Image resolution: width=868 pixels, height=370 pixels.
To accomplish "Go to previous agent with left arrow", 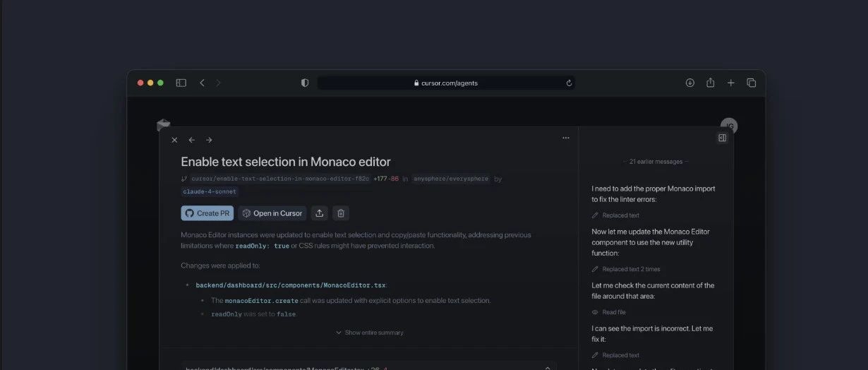I will tap(191, 140).
